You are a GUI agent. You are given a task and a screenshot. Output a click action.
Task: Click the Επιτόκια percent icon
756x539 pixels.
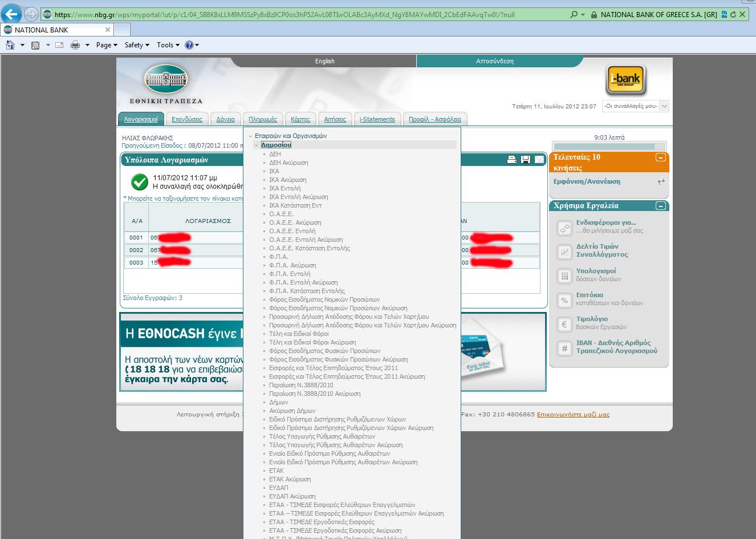(564, 300)
